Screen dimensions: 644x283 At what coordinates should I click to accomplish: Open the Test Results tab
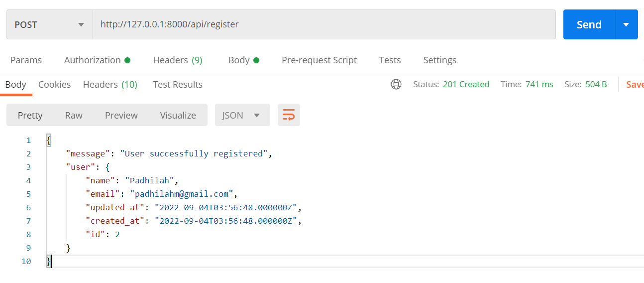coord(177,84)
